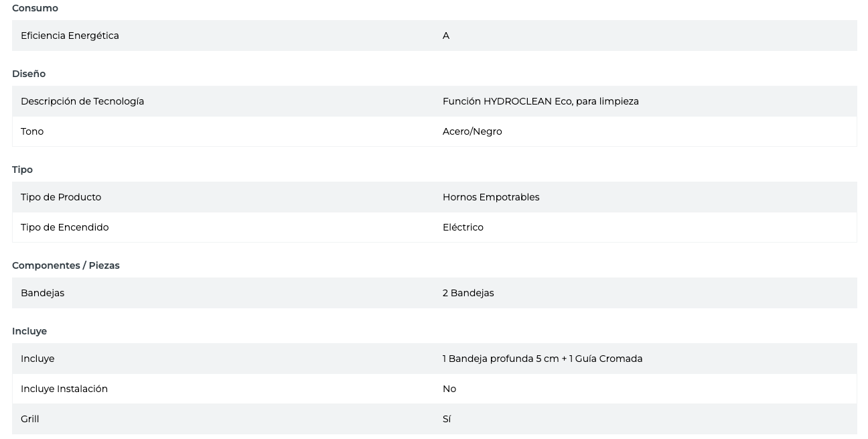Screen dimensions: 868x439
Task: Select the Tono row label
Action: (x=32, y=131)
